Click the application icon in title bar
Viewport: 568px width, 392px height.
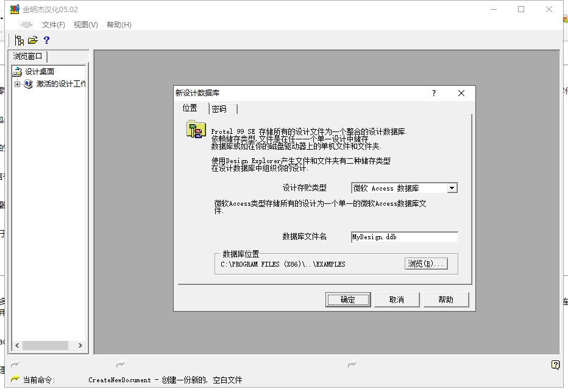[x=15, y=9]
